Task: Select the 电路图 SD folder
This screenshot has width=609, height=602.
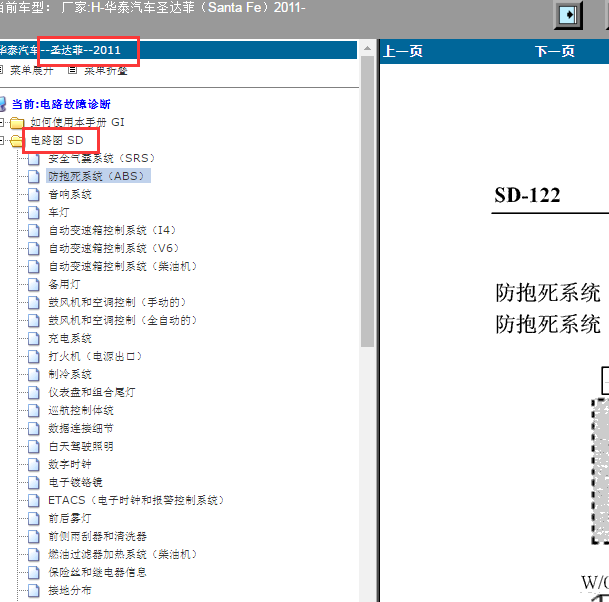Action: point(57,140)
